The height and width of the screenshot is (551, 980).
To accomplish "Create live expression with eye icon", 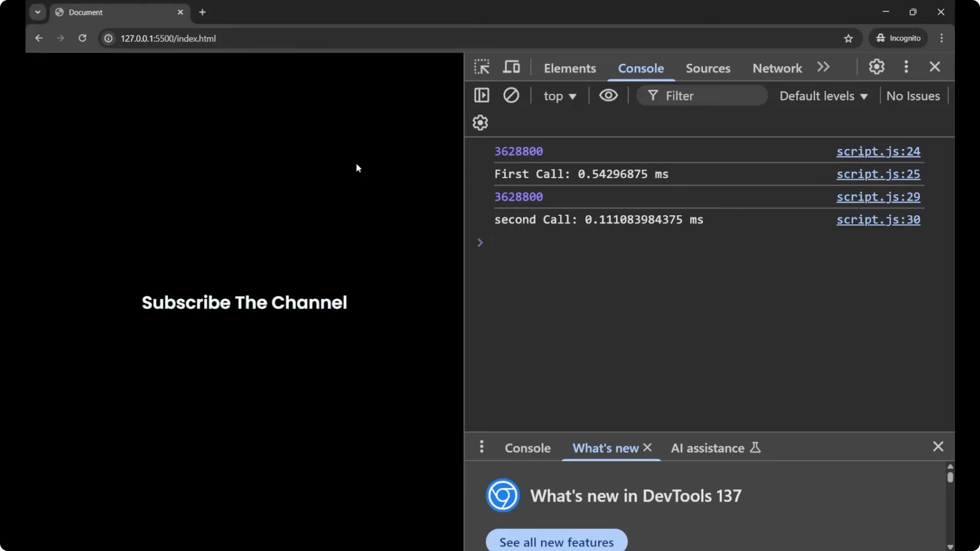I will pyautogui.click(x=608, y=95).
